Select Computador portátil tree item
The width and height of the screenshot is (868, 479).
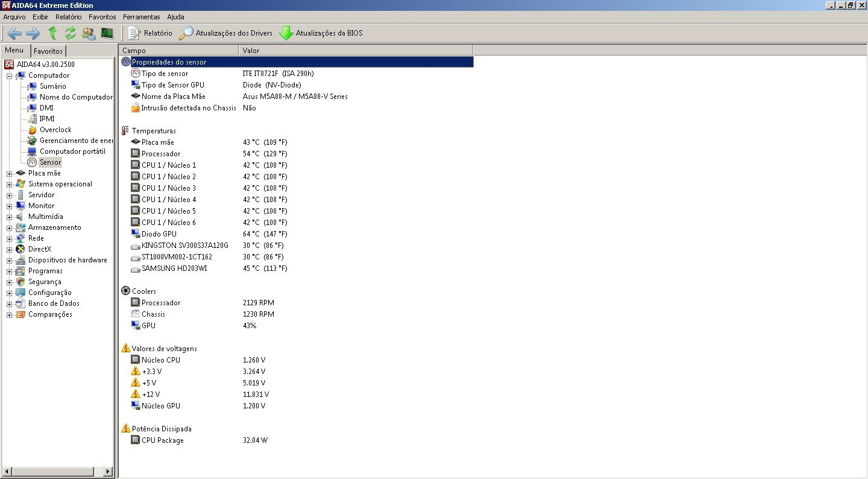pyautogui.click(x=72, y=151)
